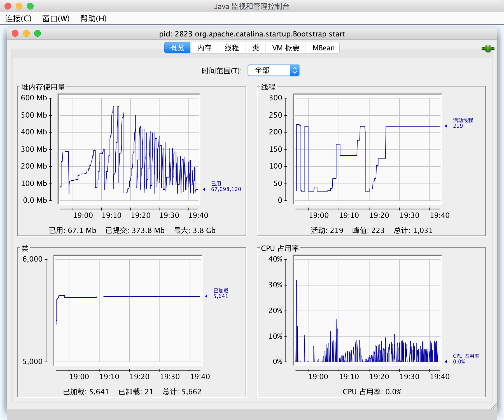Maximize the pid 2823 inner window
Viewport: 504px width, 420px height.
coord(38,34)
